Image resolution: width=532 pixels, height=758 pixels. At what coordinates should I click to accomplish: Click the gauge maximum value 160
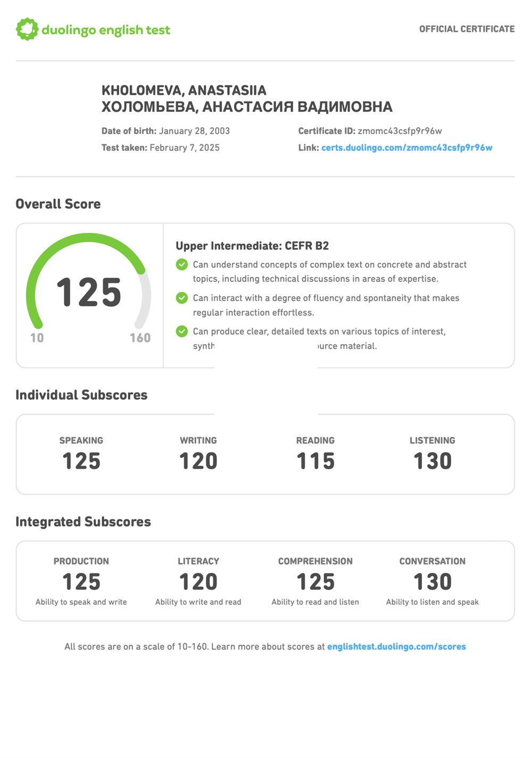(140, 338)
